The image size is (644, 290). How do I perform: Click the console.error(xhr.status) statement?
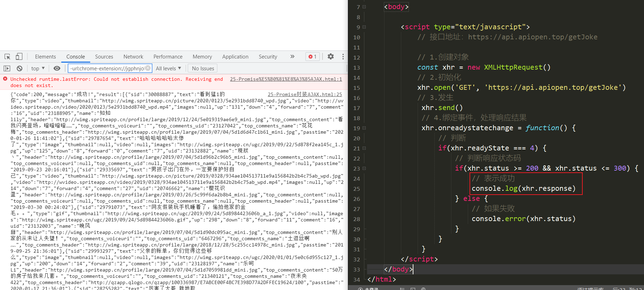[523, 219]
